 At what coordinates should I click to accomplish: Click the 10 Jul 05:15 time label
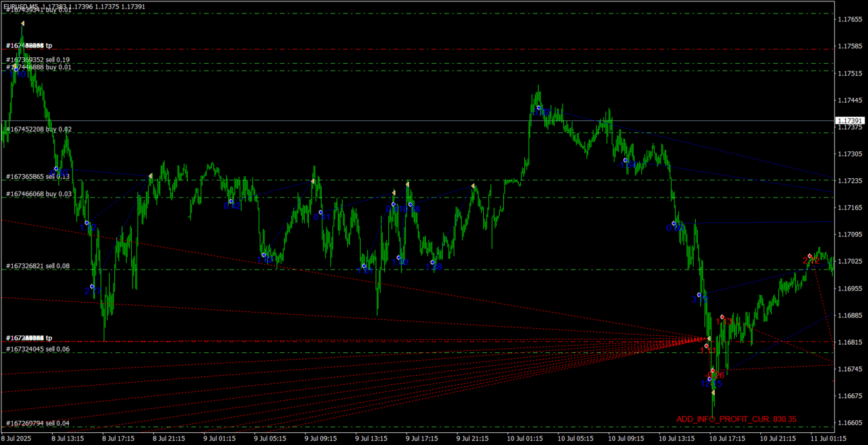point(575,438)
